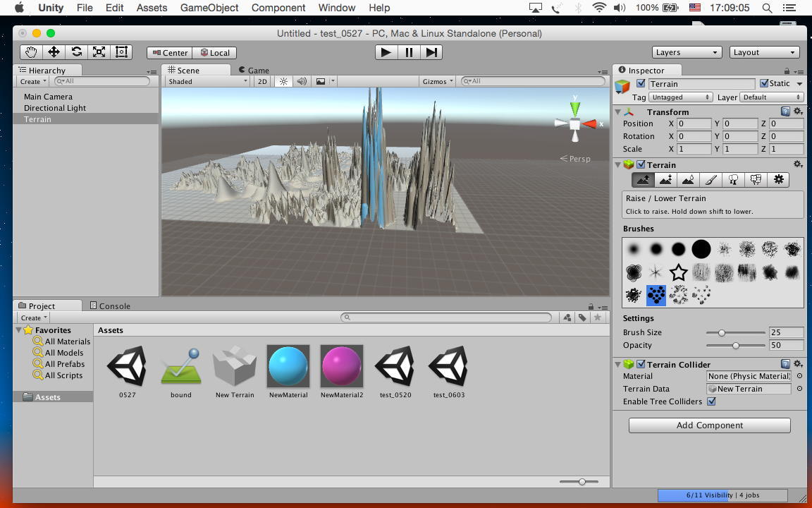Open the Shaded draw mode dropdown

207,82
